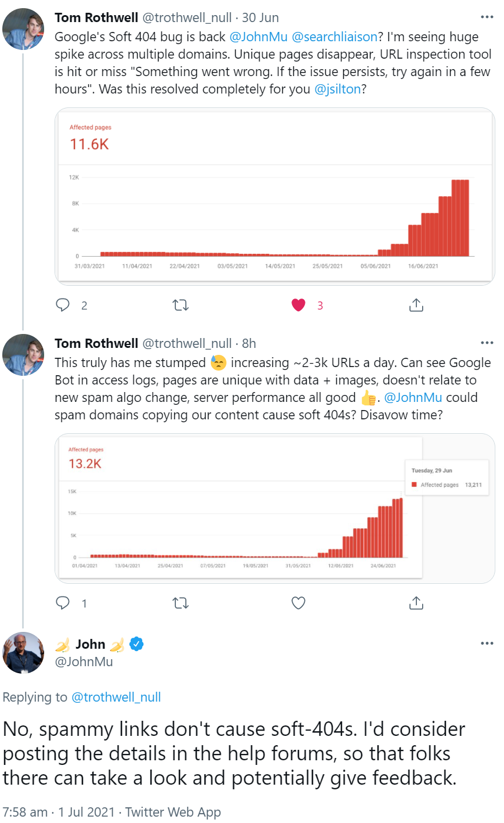The width and height of the screenshot is (504, 823).
Task: Share the first tweet via the share icon
Action: [416, 304]
